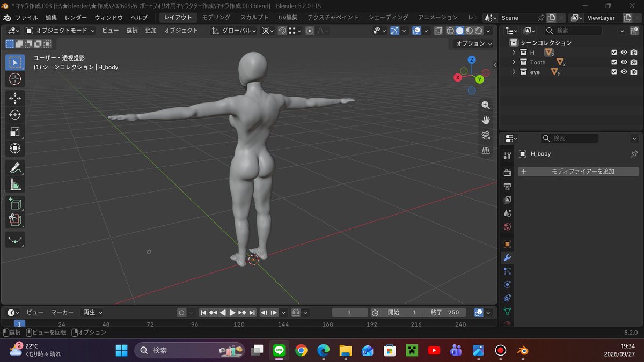The width and height of the screenshot is (644, 362).
Task: Pin the H_body properties context
Action: (x=634, y=154)
